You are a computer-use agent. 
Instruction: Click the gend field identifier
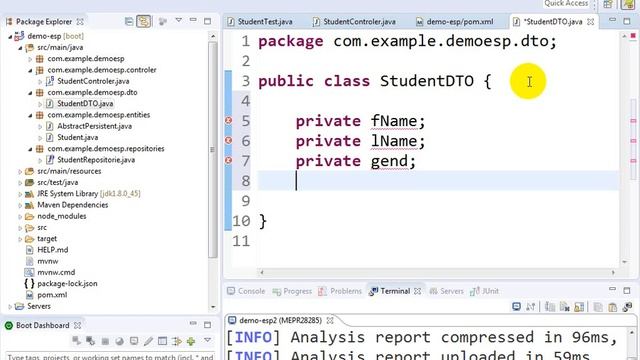(389, 161)
